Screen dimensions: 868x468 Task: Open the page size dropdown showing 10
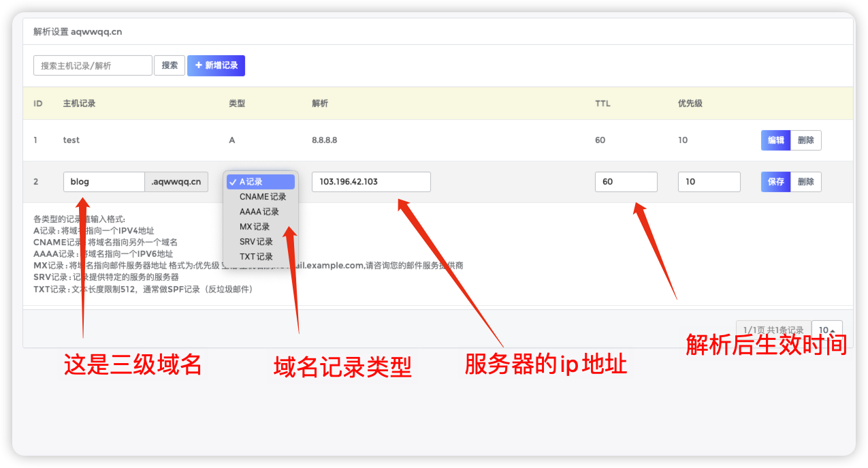(x=827, y=330)
